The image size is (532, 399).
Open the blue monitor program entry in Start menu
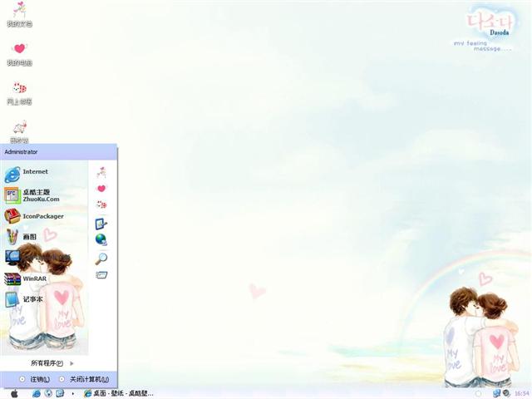pos(12,258)
